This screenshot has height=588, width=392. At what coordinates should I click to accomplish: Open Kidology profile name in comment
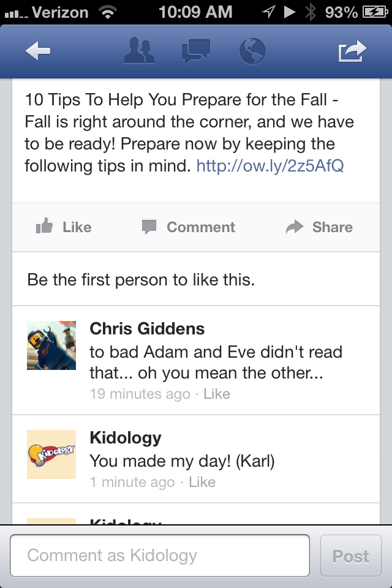pos(126,438)
